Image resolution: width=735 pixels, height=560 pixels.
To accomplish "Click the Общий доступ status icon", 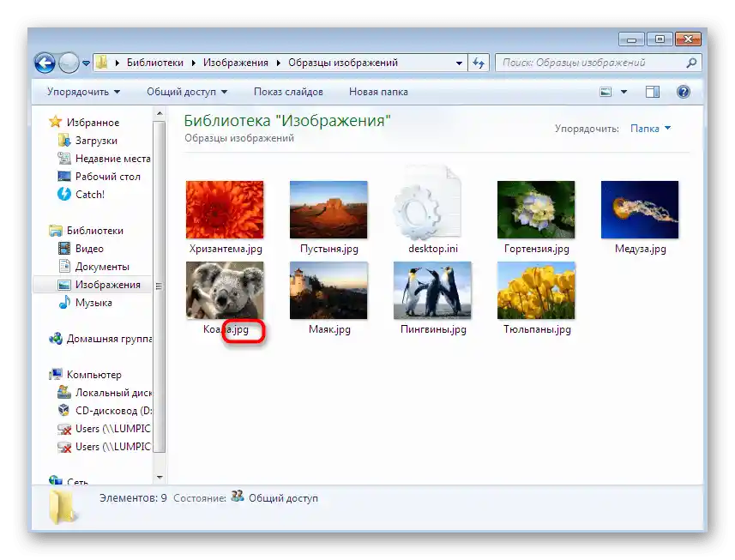I will point(238,497).
